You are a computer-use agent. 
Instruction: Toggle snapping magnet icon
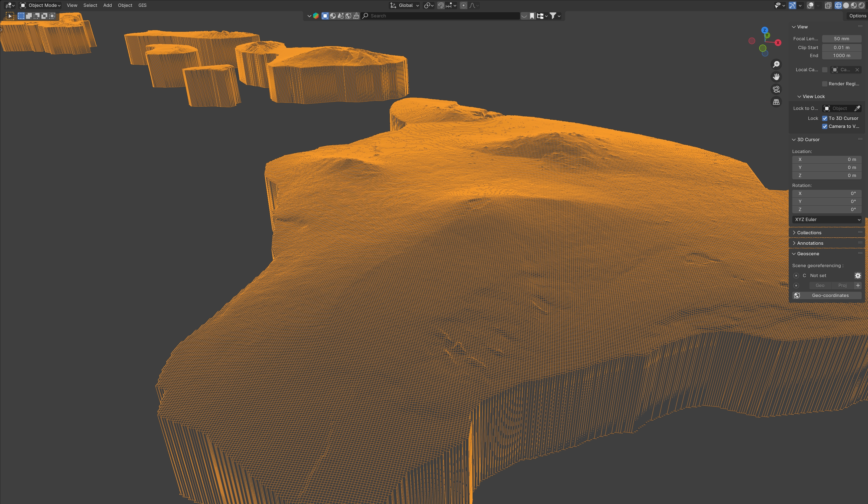point(440,5)
